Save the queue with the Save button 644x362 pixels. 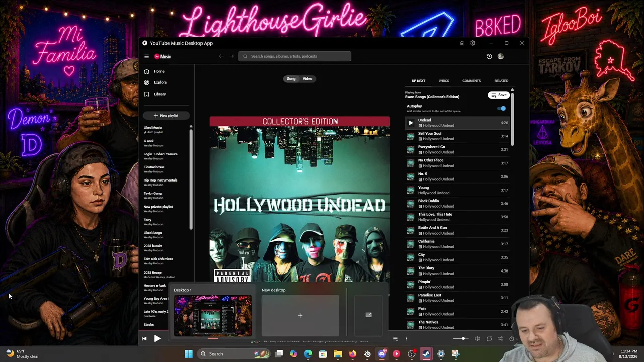coord(499,95)
